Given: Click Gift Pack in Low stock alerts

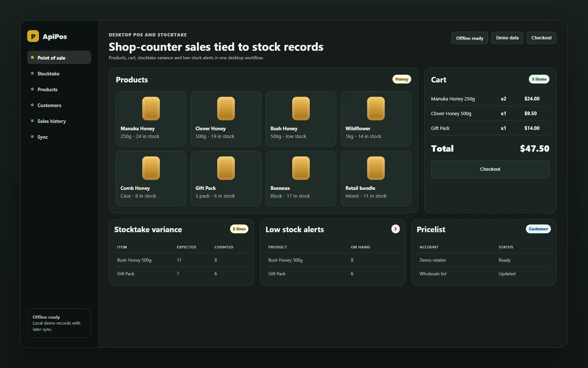Looking at the screenshot, I should coord(277,274).
